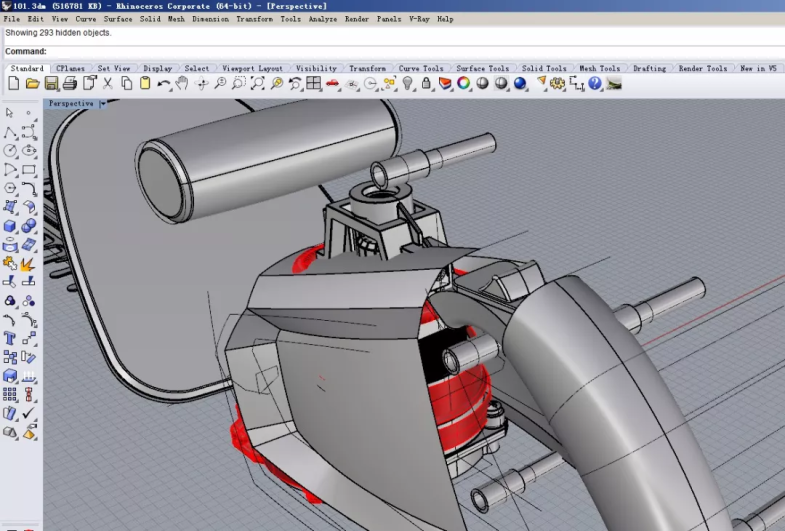Toggle the light bulb Hide objects icon
785x531 pixels.
click(408, 83)
